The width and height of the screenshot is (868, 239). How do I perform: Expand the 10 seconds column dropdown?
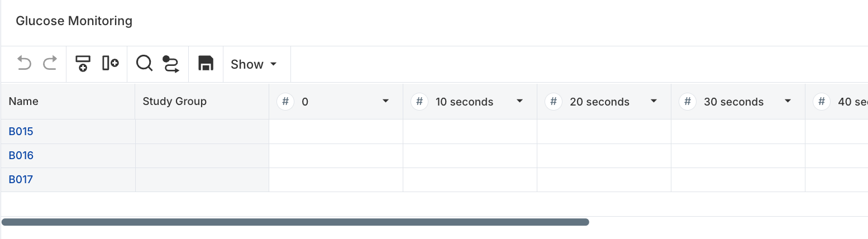point(519,102)
